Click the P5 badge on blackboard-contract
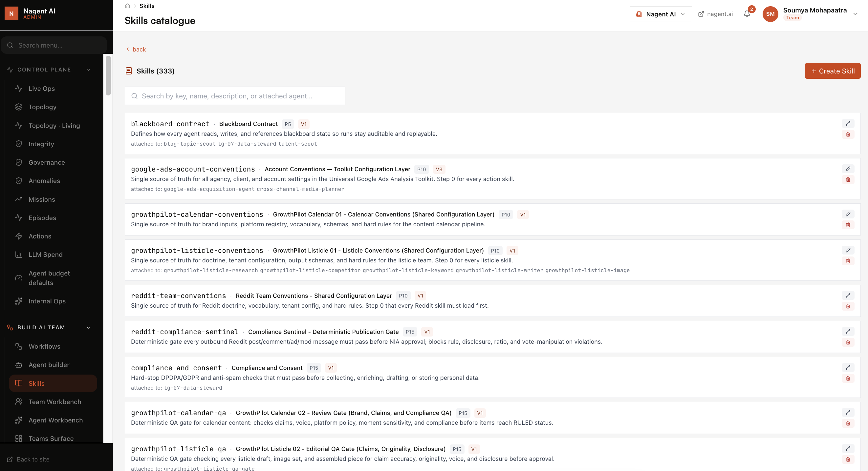 click(288, 124)
